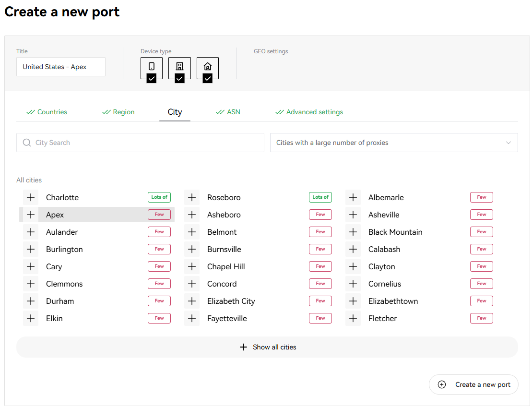532x408 pixels.
Task: Open the ASN tab
Action: 228,112
